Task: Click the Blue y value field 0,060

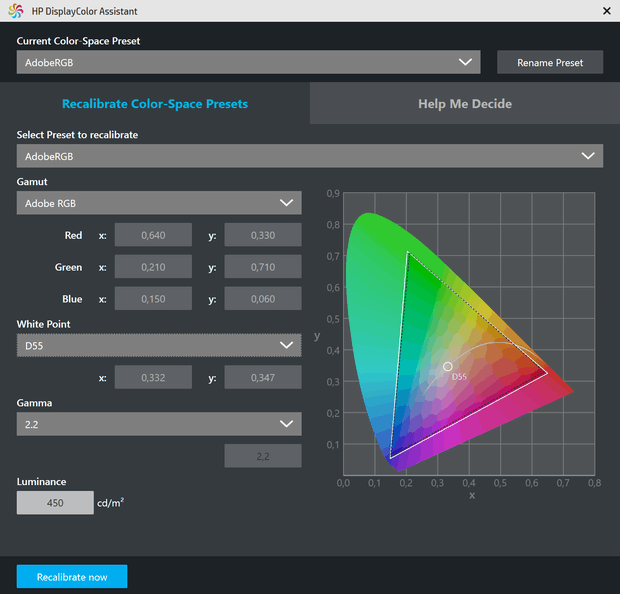Action: [x=263, y=299]
